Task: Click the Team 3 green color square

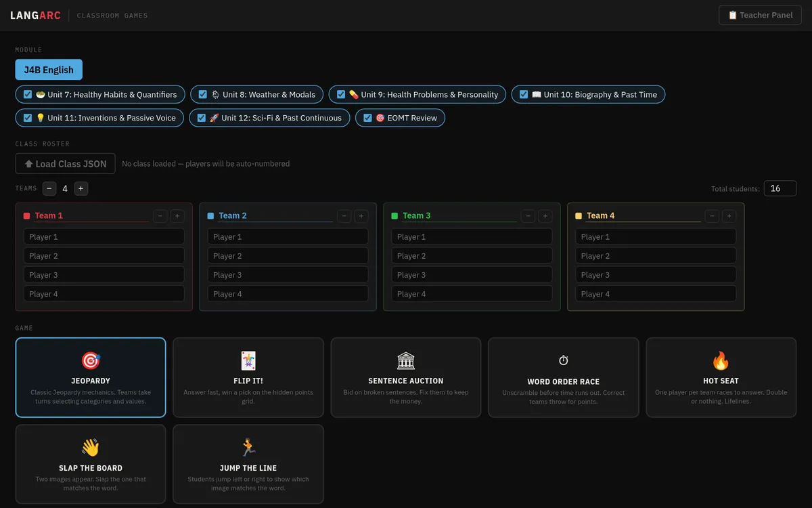Action: 394,216
